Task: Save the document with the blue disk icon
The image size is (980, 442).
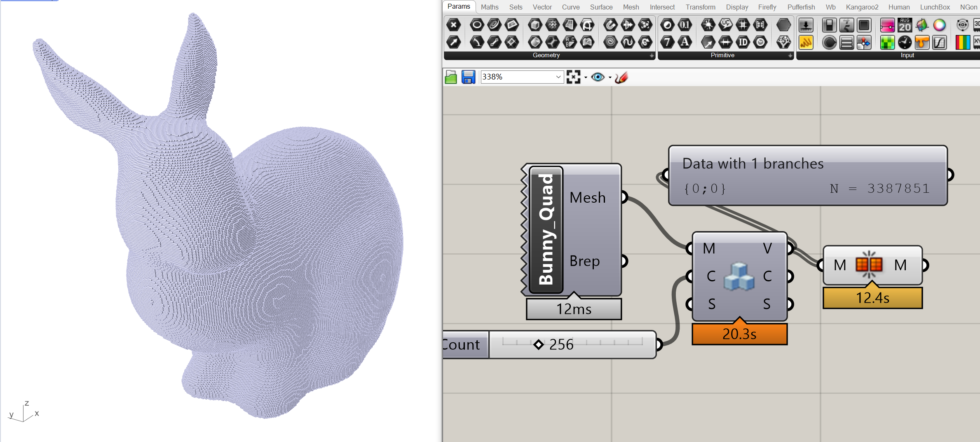Action: point(468,77)
